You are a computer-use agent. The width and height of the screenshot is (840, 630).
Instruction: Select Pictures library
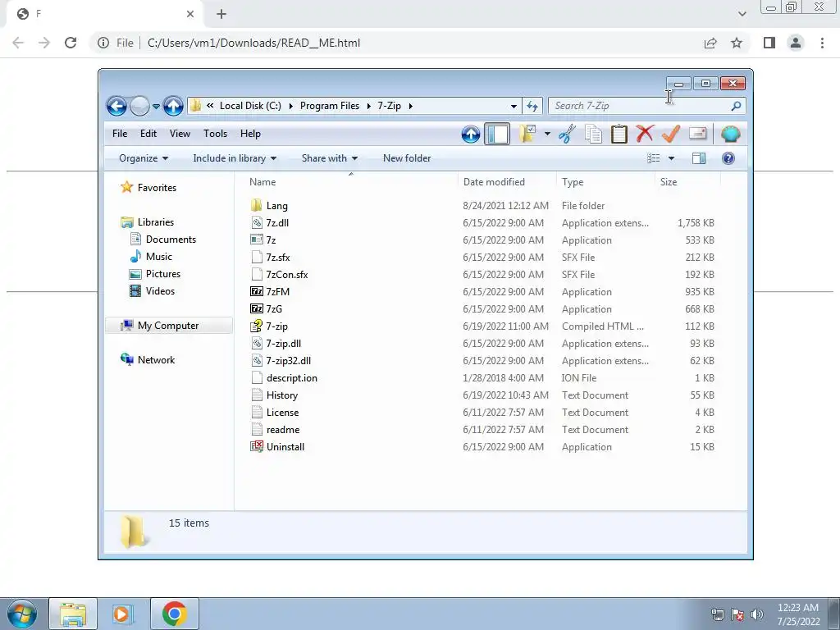(163, 274)
